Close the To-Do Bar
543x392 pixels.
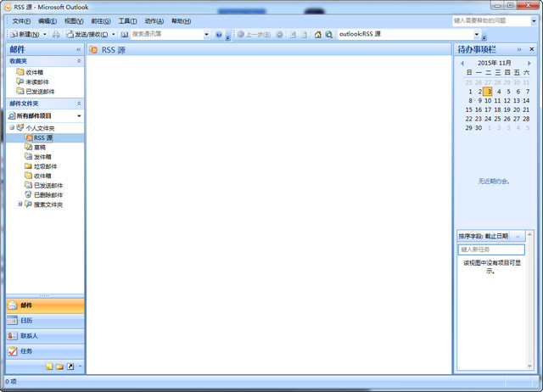532,49
